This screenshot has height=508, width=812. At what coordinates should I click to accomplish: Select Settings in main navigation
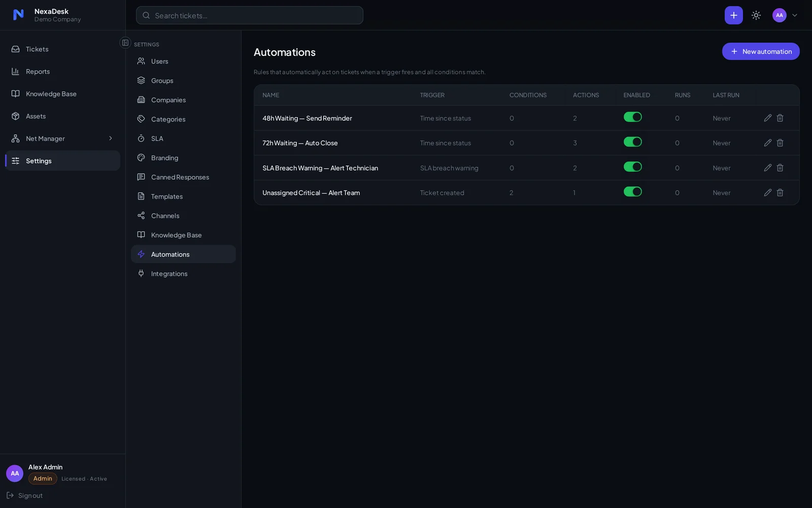62,161
